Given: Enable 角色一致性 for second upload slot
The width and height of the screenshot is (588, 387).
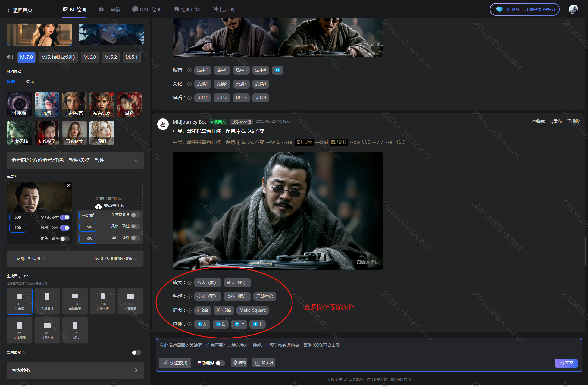Looking at the screenshot, I should (136, 238).
